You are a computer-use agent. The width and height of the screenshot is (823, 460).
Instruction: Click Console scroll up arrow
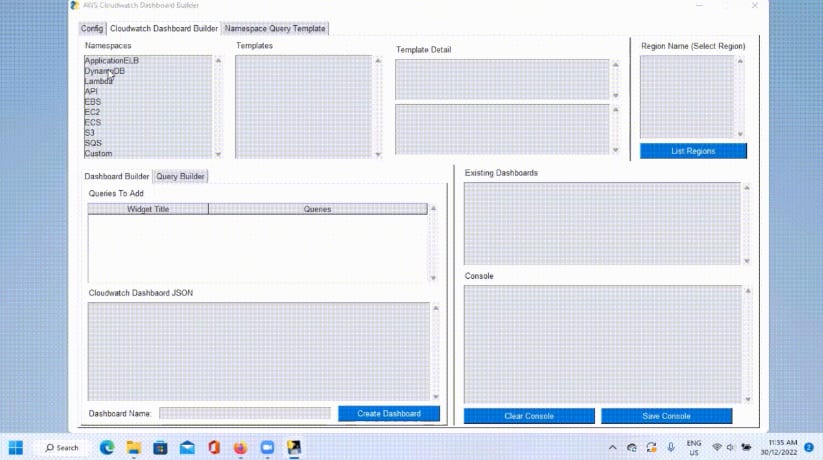click(748, 290)
